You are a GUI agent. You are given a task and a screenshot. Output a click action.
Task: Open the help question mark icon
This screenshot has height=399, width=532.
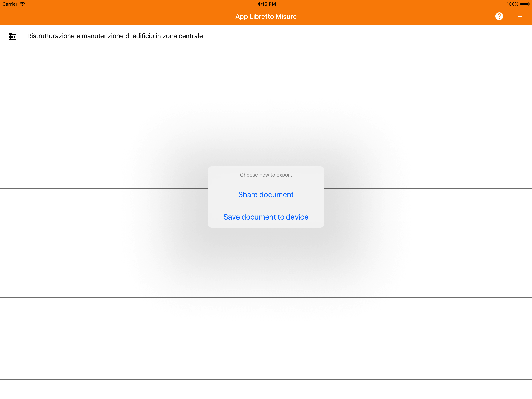pyautogui.click(x=499, y=16)
